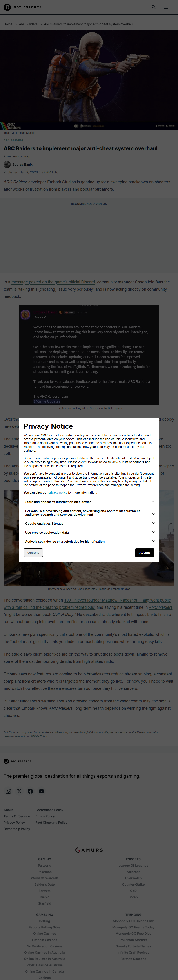Open the Facebook social icon
The height and width of the screenshot is (980, 178).
30,791
